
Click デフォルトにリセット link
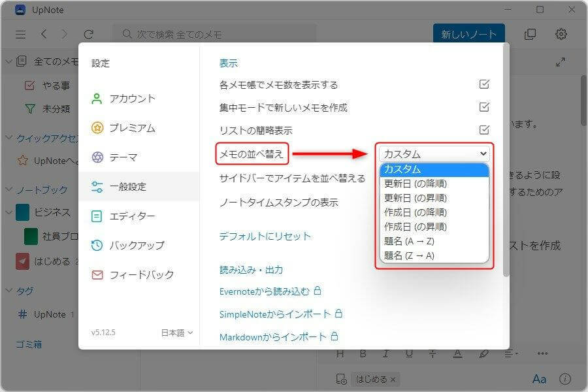click(x=265, y=237)
